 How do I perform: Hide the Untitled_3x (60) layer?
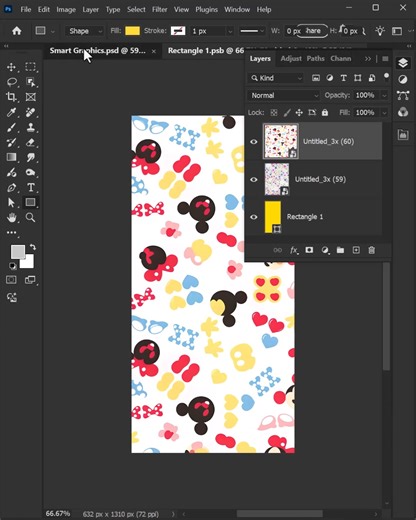coord(254,142)
